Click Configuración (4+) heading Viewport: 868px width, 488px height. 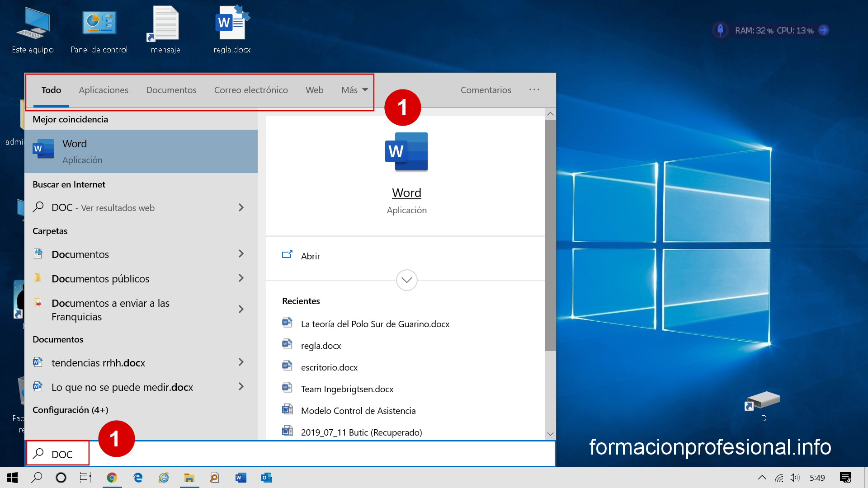point(71,410)
